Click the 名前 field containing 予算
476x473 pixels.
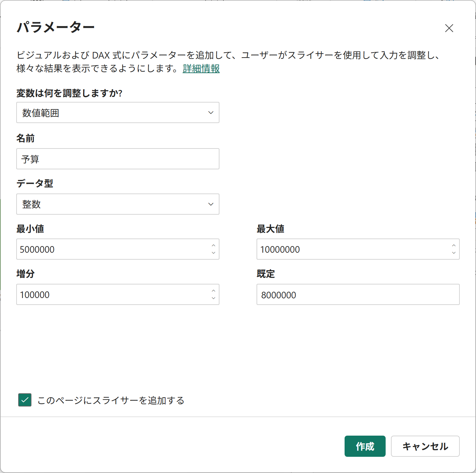(x=118, y=159)
